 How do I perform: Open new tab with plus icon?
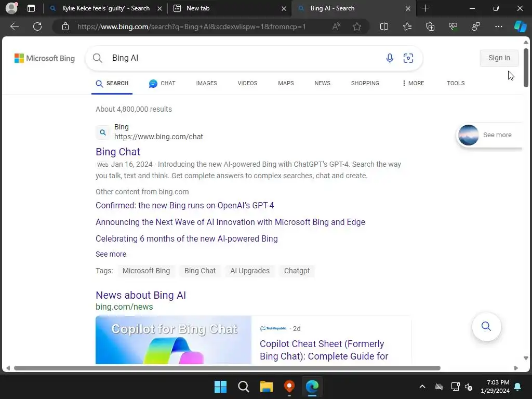[425, 8]
